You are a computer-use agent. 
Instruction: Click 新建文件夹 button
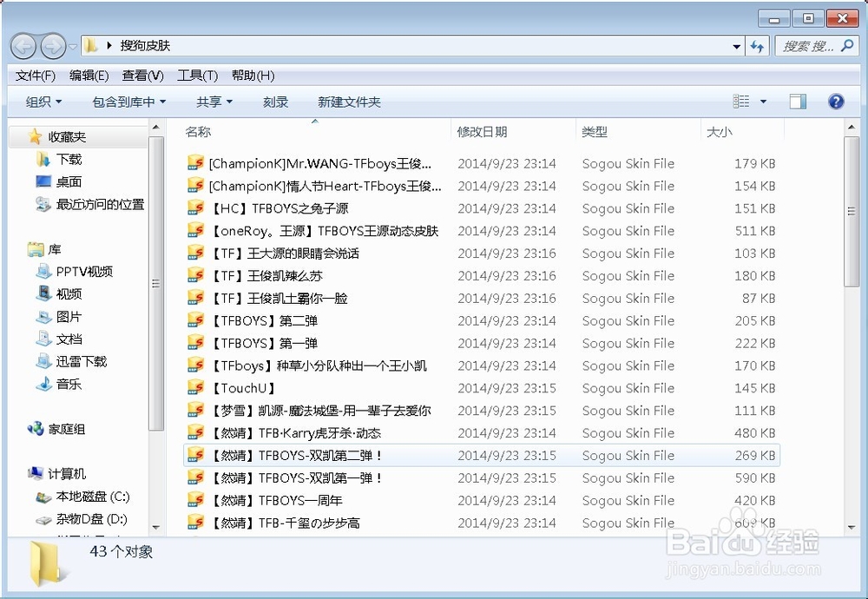(349, 102)
